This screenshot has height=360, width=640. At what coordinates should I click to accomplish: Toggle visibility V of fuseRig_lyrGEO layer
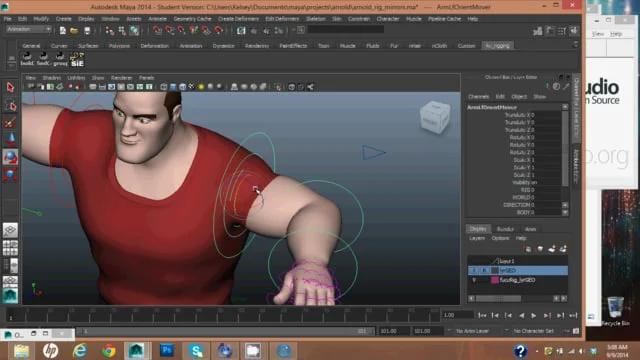point(473,280)
